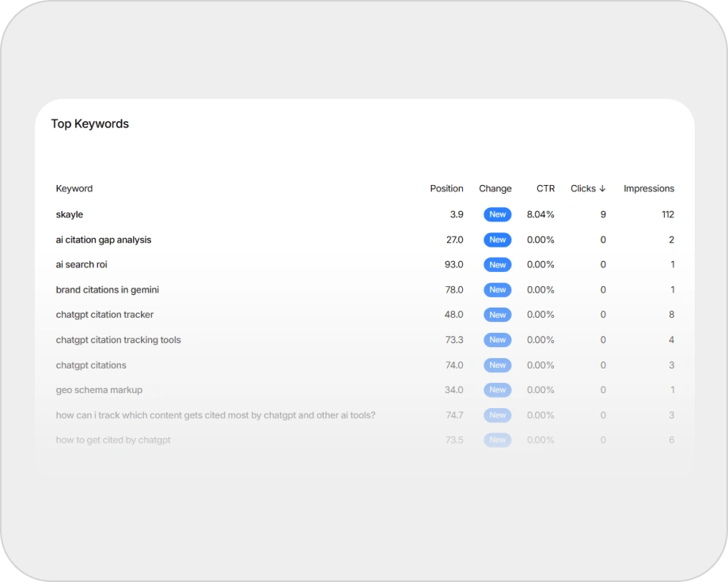Sort by CTR column header
Screen dimensions: 728x582
coord(545,189)
